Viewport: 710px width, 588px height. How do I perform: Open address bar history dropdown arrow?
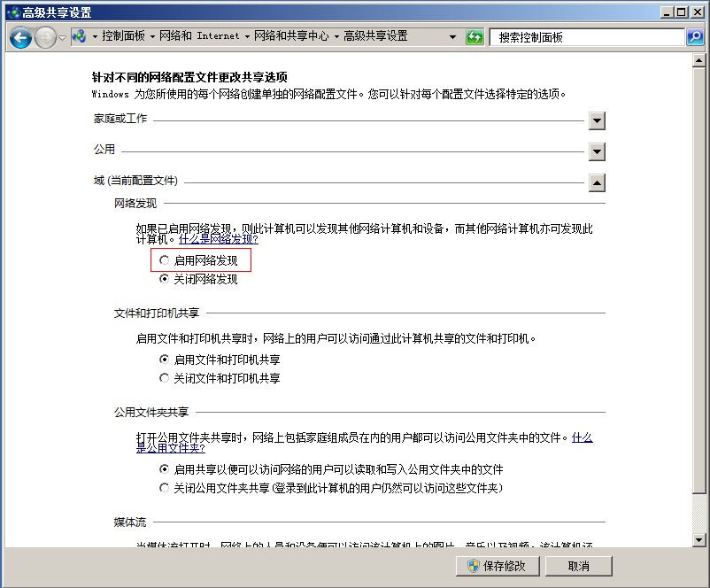(452, 37)
